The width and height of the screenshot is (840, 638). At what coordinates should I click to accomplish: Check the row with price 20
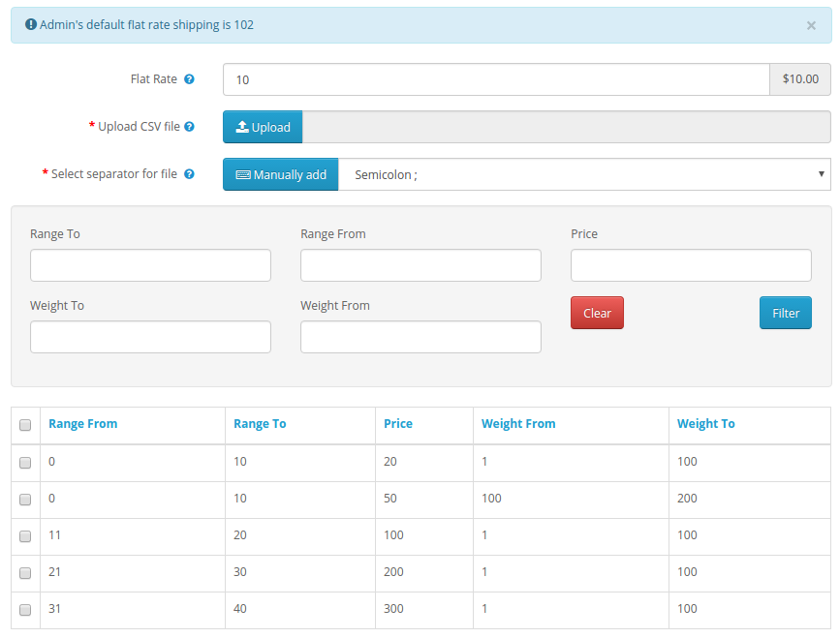point(25,463)
